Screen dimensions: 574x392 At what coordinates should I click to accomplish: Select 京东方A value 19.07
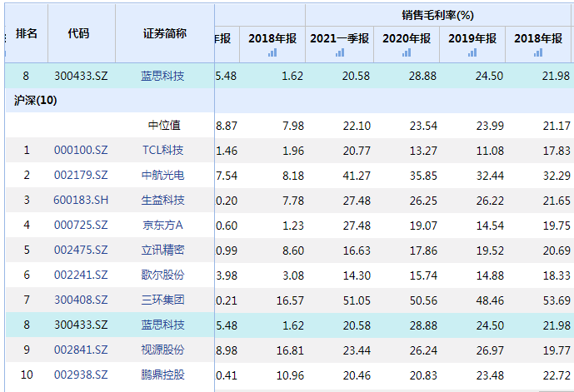pos(423,226)
